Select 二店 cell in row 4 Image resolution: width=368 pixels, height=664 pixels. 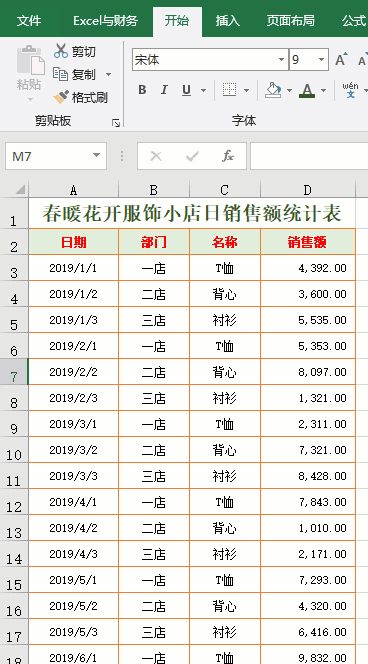pos(154,294)
